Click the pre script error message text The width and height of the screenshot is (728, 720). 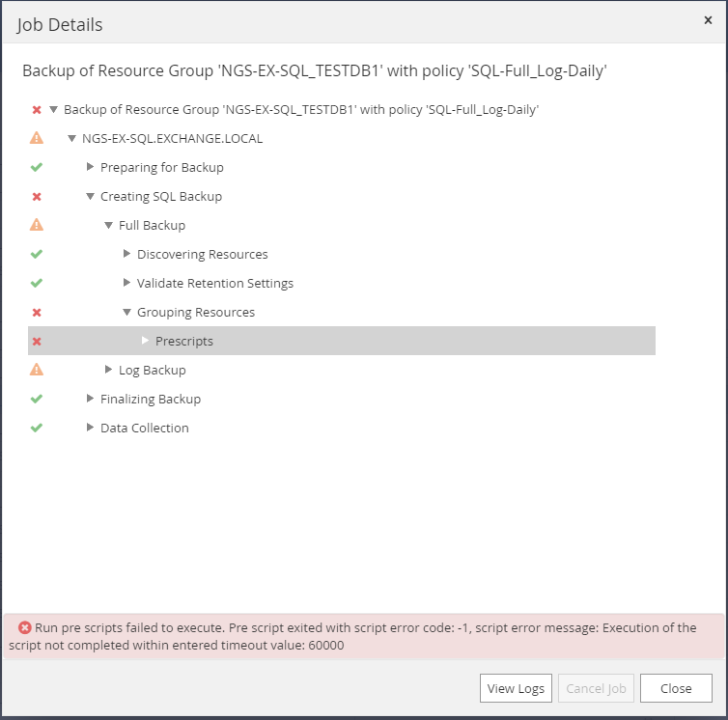pos(357,636)
